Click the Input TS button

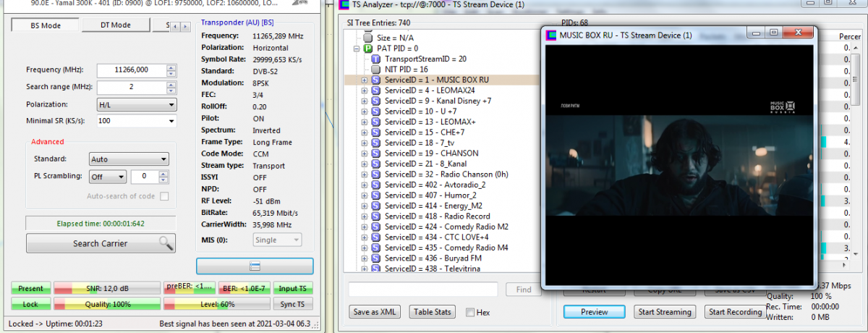(293, 288)
